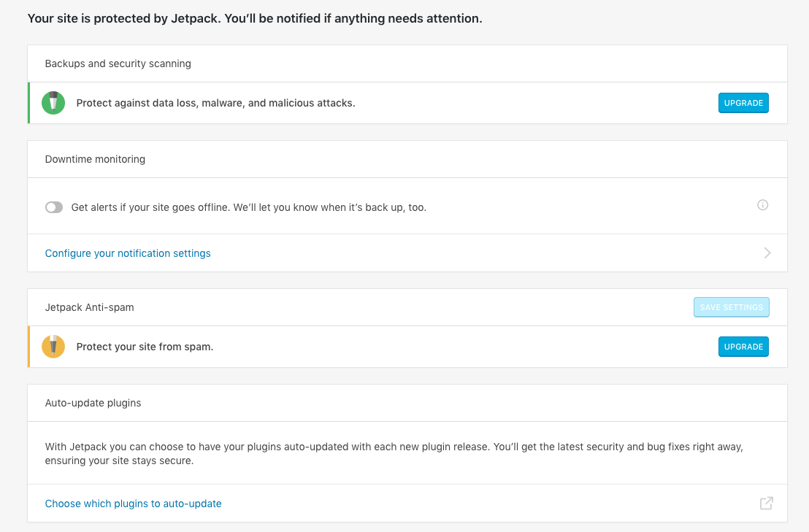Click the external link icon for auto-update plugins
Image resolution: width=809 pixels, height=532 pixels.
[767, 503]
